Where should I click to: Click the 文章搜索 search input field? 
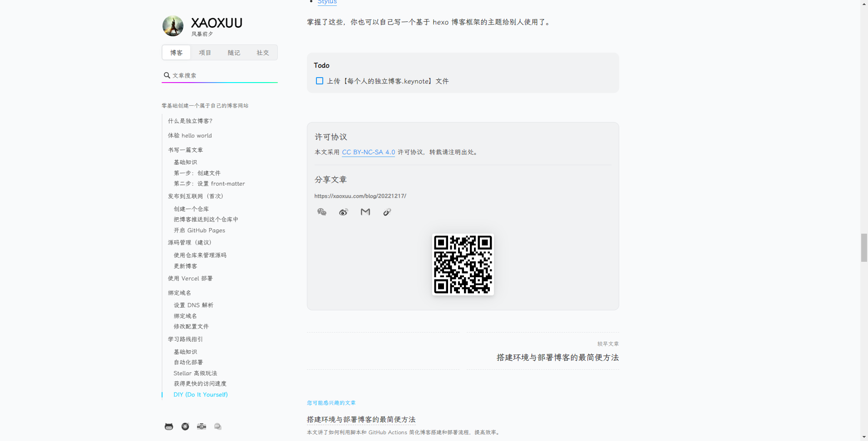click(x=219, y=75)
